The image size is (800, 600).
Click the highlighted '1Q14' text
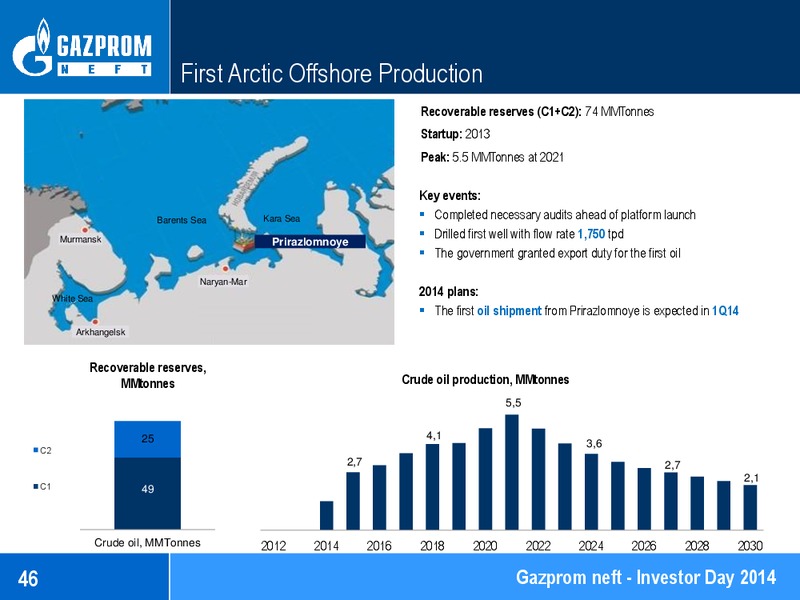(x=725, y=311)
